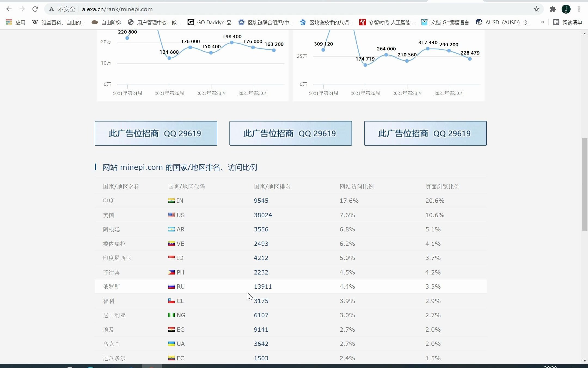Viewport: 588px width, 368px height.
Task: Open the 阅读清单 reading list
Action: click(x=568, y=22)
